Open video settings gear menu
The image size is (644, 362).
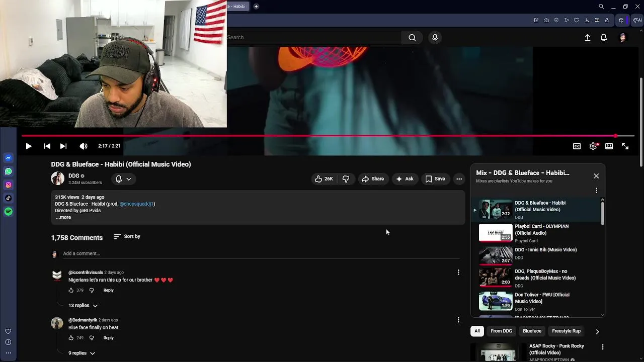pyautogui.click(x=593, y=146)
